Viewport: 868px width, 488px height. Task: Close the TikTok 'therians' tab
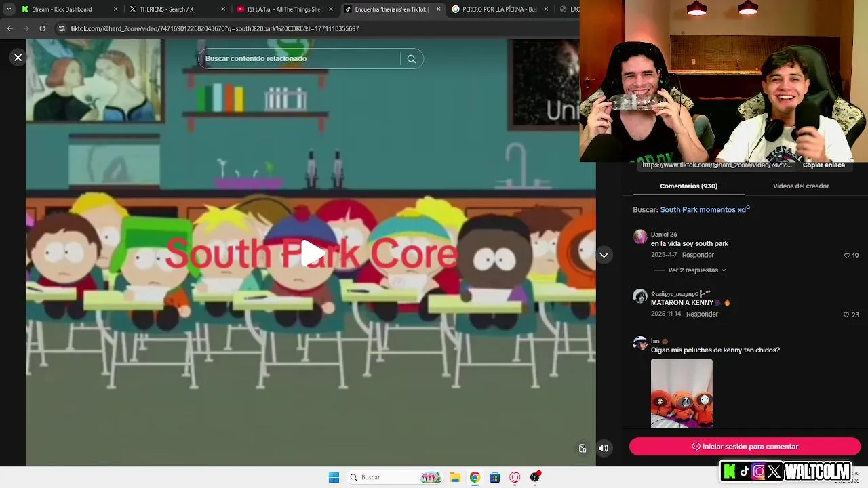[x=438, y=9]
